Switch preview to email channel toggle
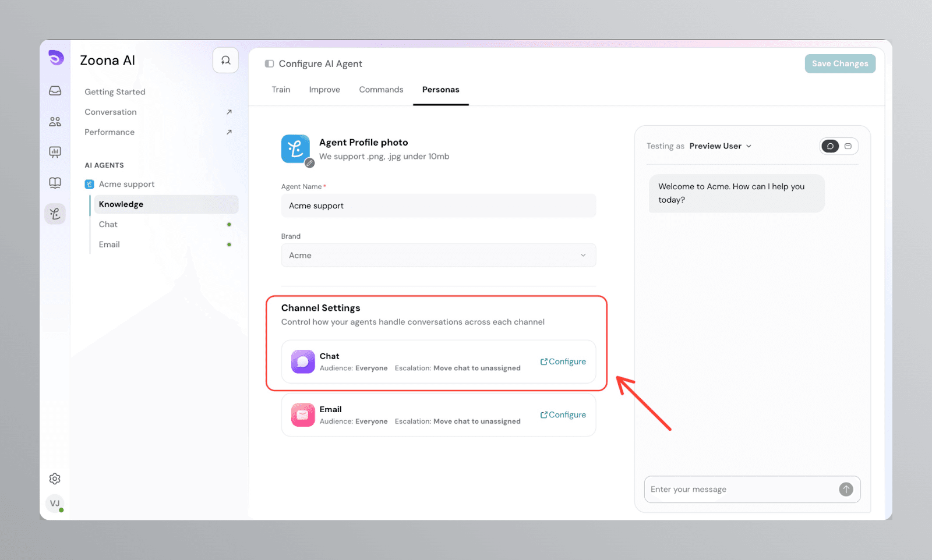Screen dimensions: 932x560 click(848, 146)
